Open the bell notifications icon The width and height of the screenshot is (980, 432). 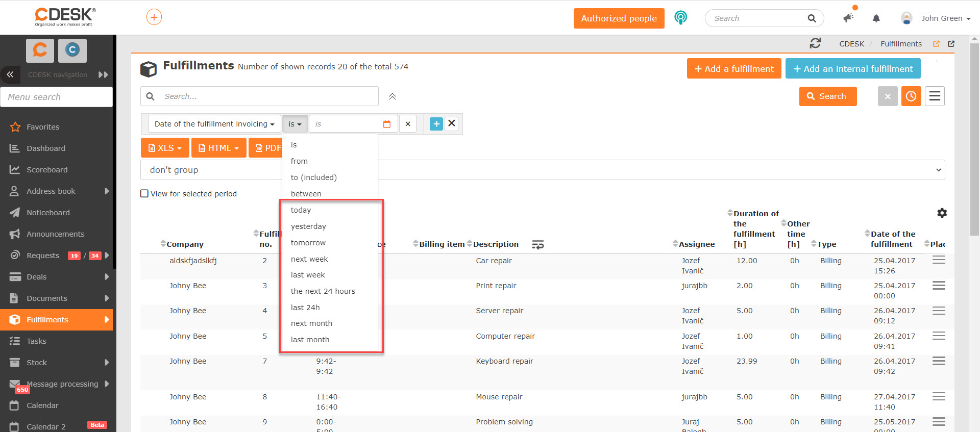click(876, 18)
